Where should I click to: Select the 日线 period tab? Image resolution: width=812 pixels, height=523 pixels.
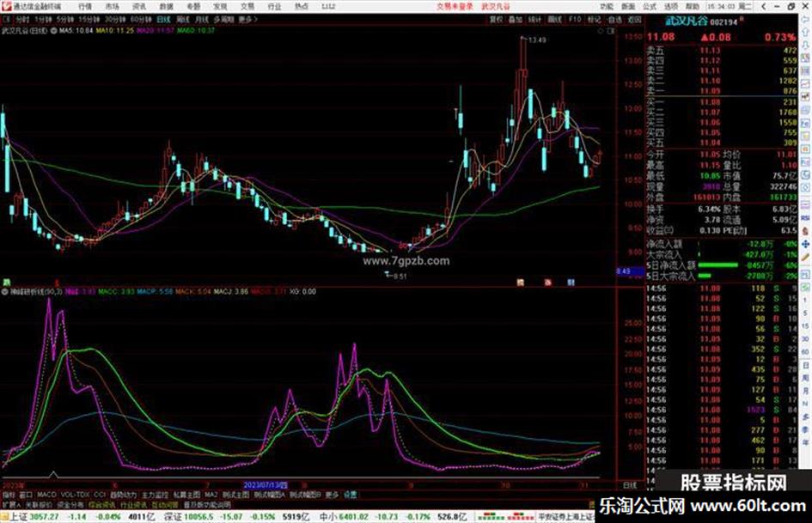coord(163,19)
